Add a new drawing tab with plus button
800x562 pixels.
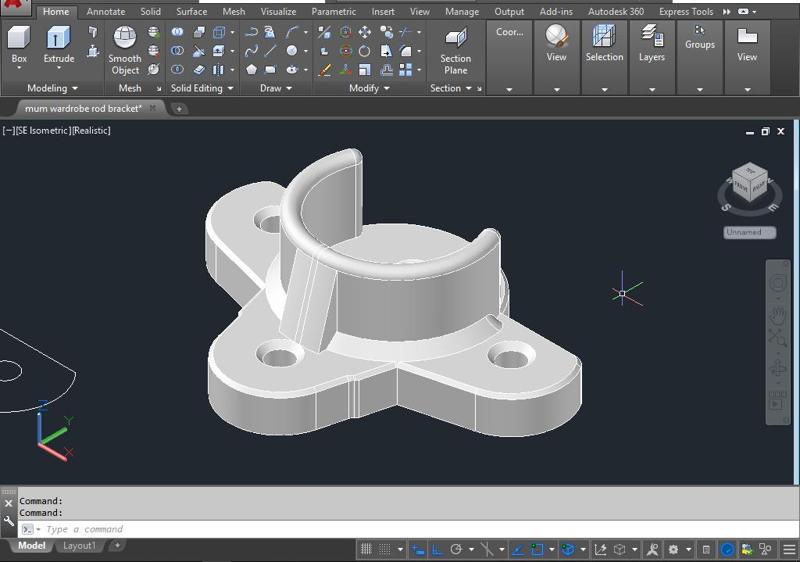click(x=180, y=108)
